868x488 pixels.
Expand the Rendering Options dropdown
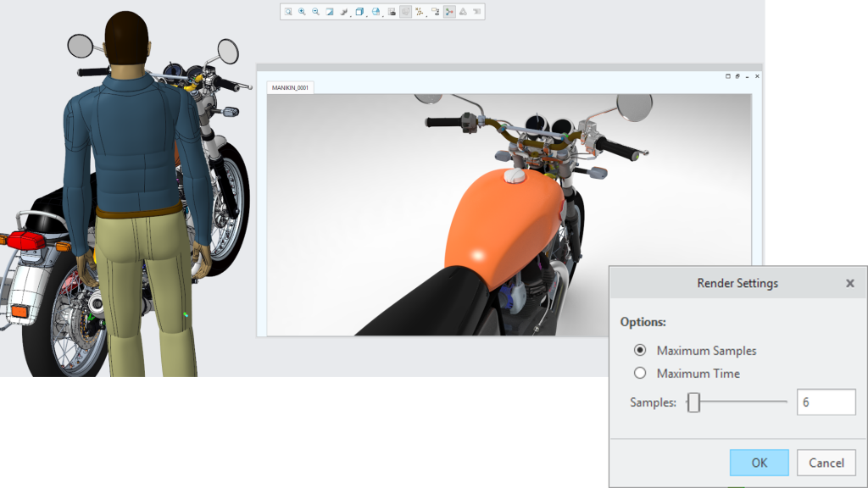point(345,12)
